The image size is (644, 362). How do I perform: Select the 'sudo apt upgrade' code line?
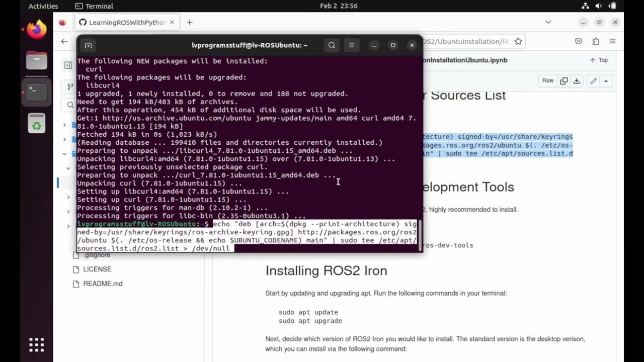click(x=310, y=321)
